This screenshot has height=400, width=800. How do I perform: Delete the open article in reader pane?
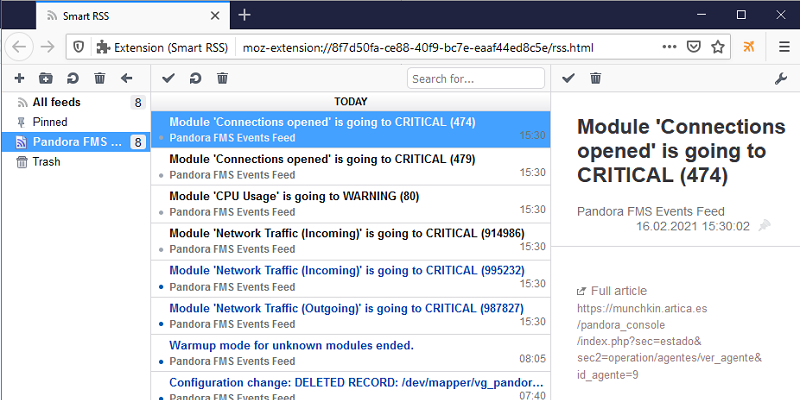pos(595,78)
